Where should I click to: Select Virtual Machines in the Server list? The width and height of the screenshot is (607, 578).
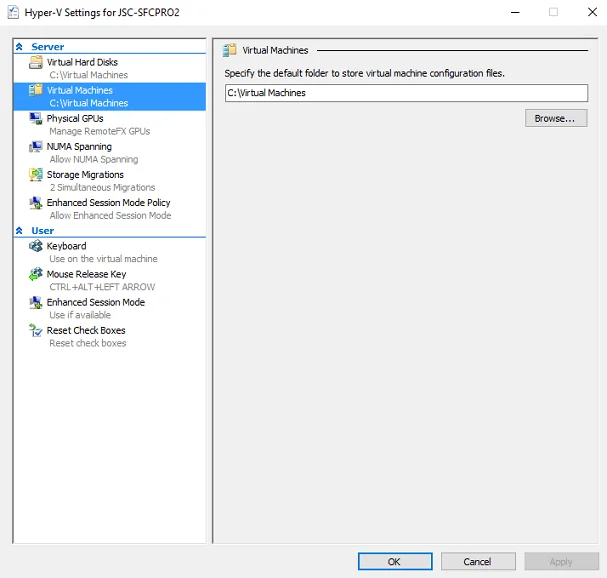click(110, 96)
